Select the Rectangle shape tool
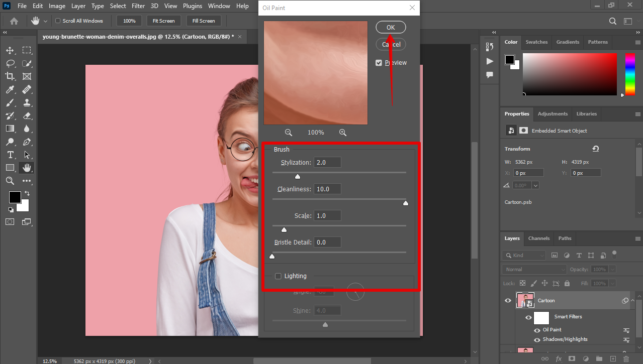 coord(10,168)
